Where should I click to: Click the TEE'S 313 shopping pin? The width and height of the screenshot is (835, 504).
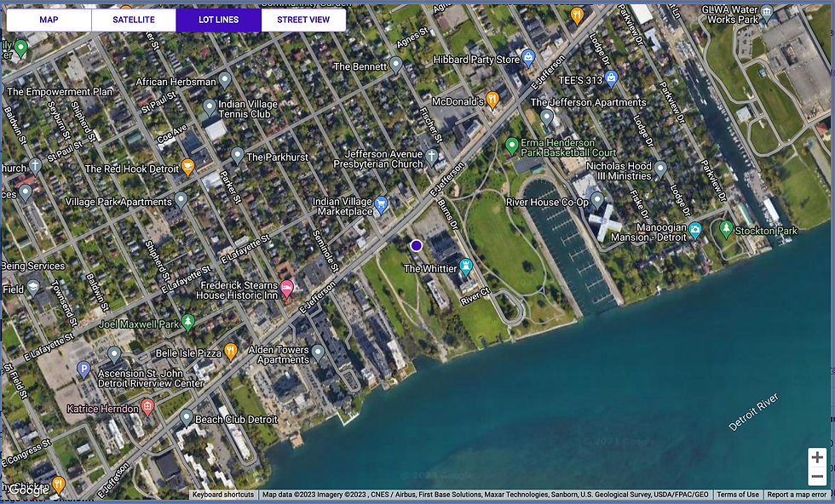[x=612, y=79]
